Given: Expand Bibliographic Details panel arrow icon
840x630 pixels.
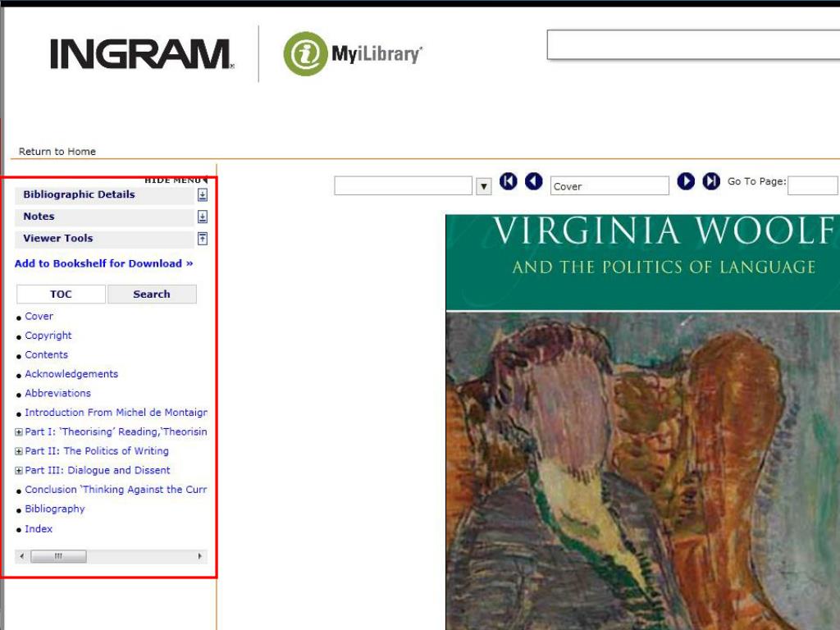Looking at the screenshot, I should tap(203, 195).
